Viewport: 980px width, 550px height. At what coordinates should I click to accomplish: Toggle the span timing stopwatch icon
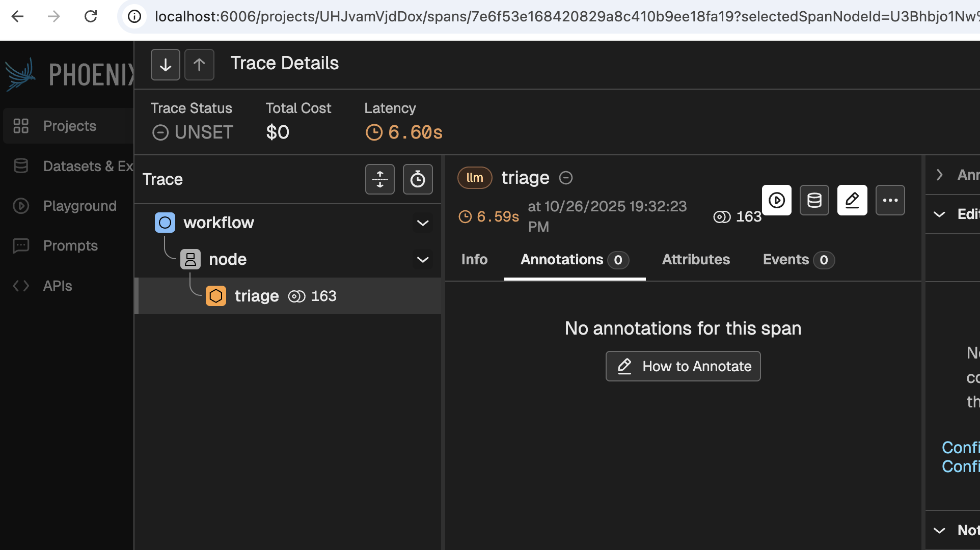418,179
